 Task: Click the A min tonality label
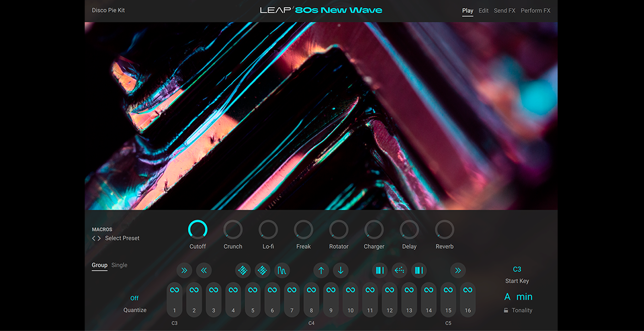point(519,296)
